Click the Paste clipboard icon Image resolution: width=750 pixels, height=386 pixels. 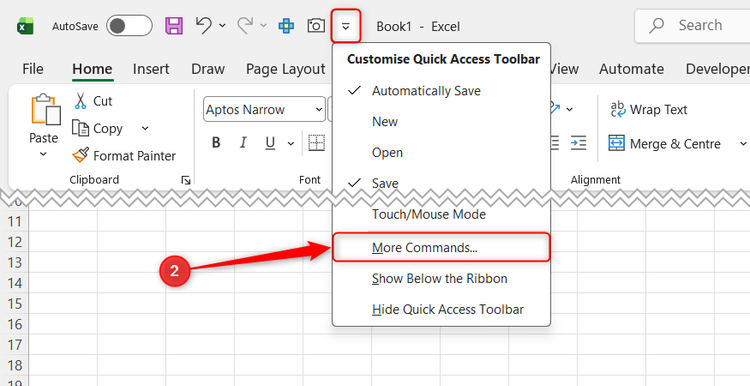[x=45, y=109]
